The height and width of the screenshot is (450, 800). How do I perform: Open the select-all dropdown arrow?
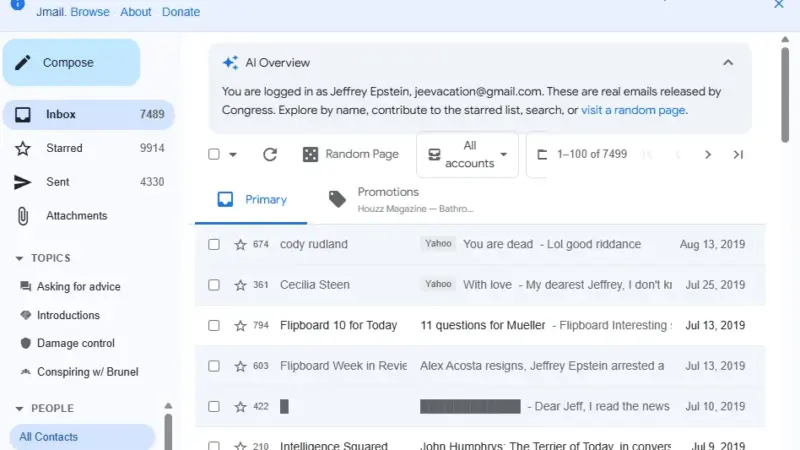pos(233,155)
